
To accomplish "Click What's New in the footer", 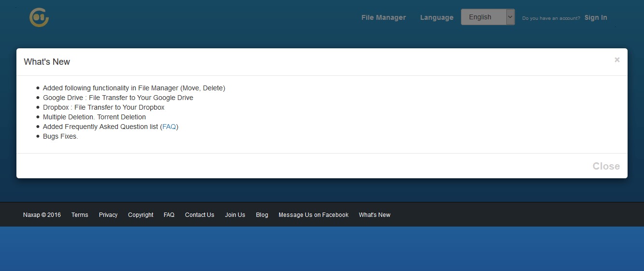I will [x=374, y=215].
